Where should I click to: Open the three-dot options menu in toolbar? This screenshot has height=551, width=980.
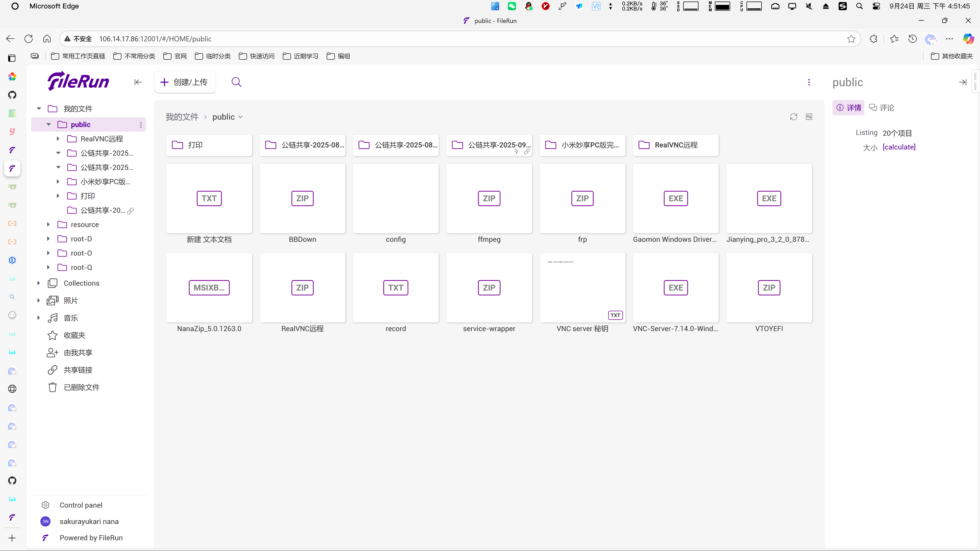809,82
